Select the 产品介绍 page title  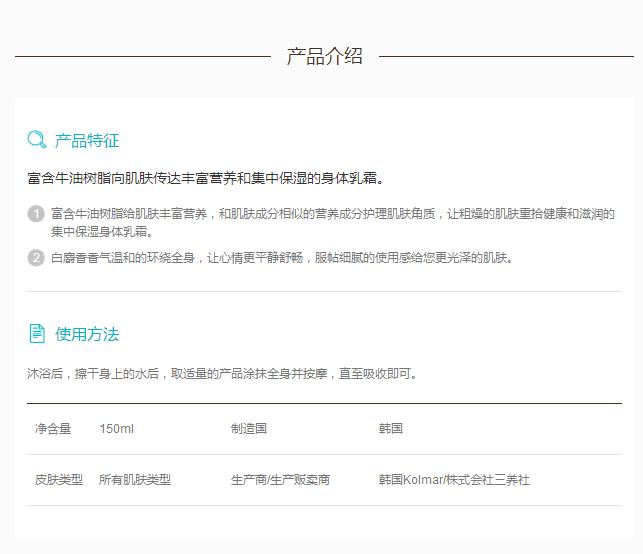tap(324, 57)
